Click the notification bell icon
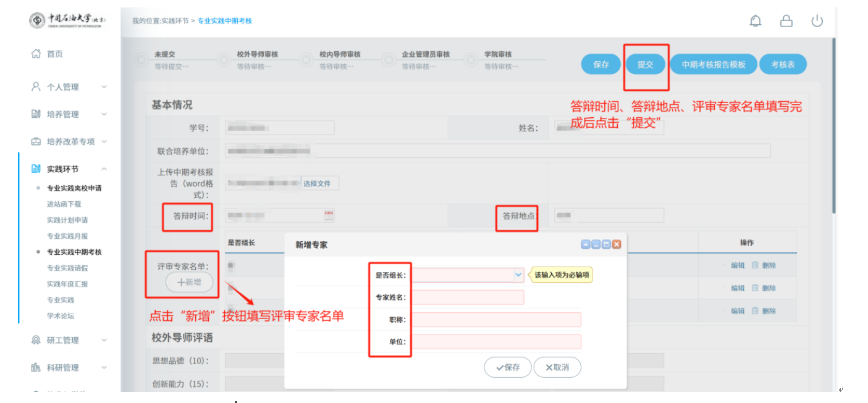The width and height of the screenshot is (868, 403). 755,21
